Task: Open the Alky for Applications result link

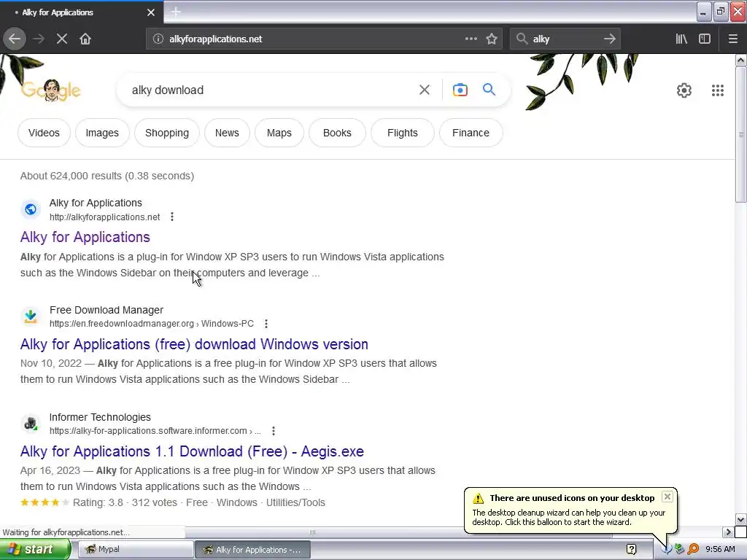Action: 85,237
